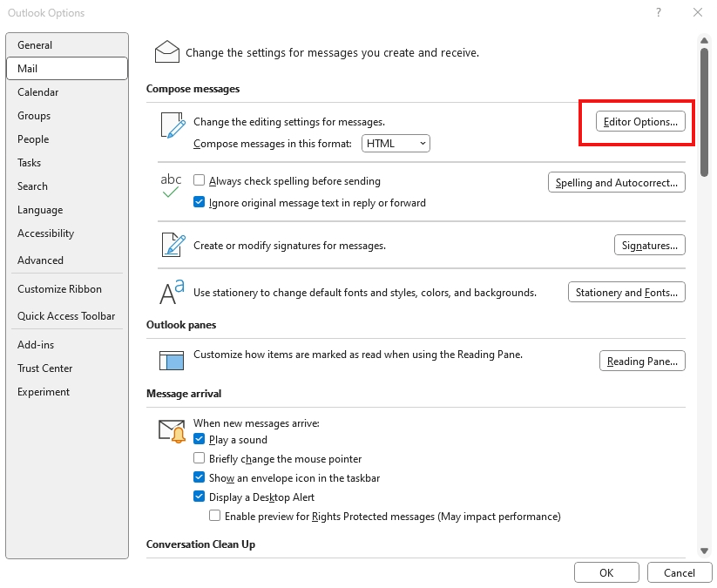Viewport: 717px width, 588px height.
Task: Toggle Play a sound checkbox
Action: (199, 439)
